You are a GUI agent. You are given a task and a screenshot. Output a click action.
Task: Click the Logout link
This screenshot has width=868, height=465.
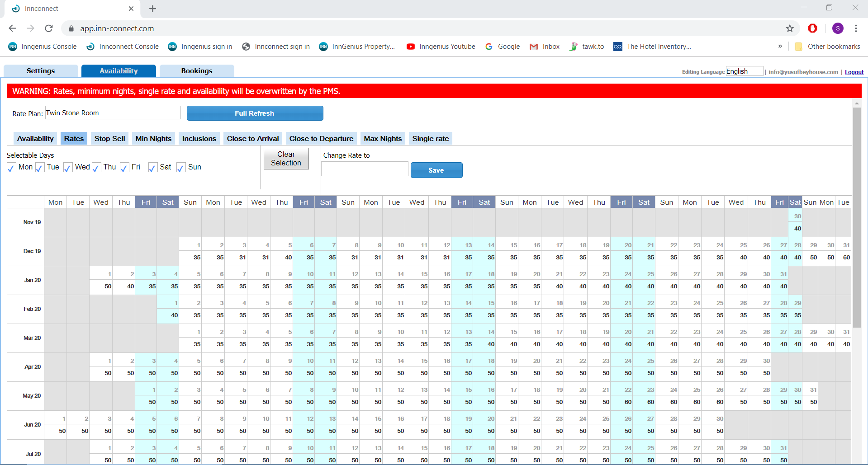click(x=854, y=72)
